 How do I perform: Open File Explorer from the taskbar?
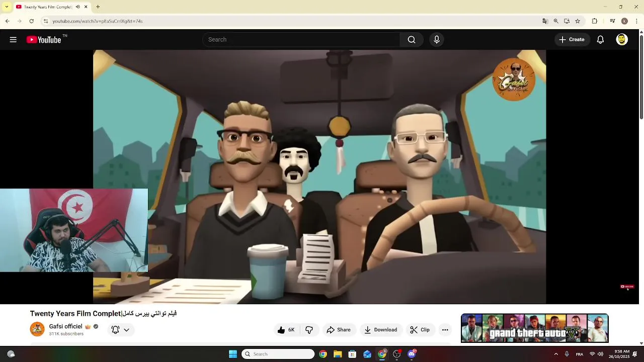click(x=338, y=354)
